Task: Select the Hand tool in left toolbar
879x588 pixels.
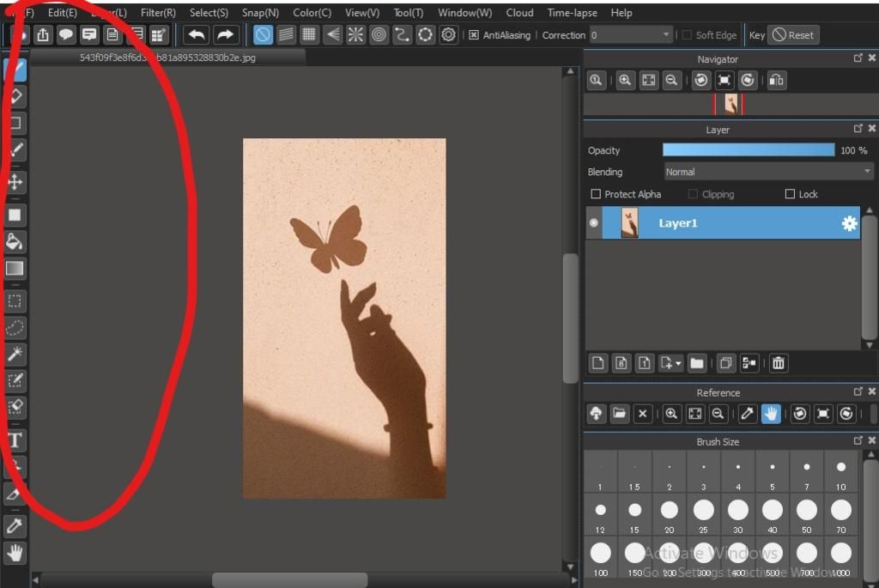Action: [15, 554]
